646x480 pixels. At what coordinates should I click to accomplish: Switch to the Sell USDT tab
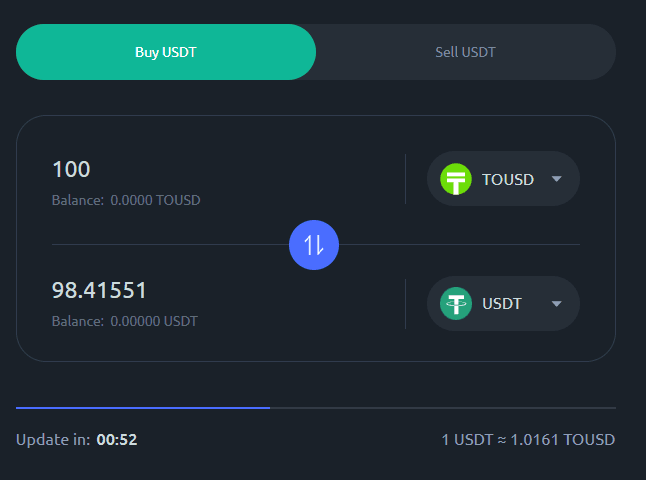tap(465, 52)
